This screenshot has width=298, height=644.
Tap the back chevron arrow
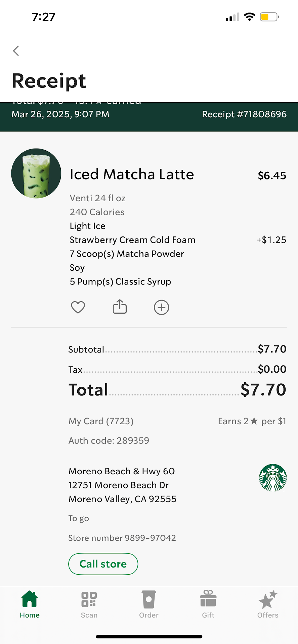point(16,51)
